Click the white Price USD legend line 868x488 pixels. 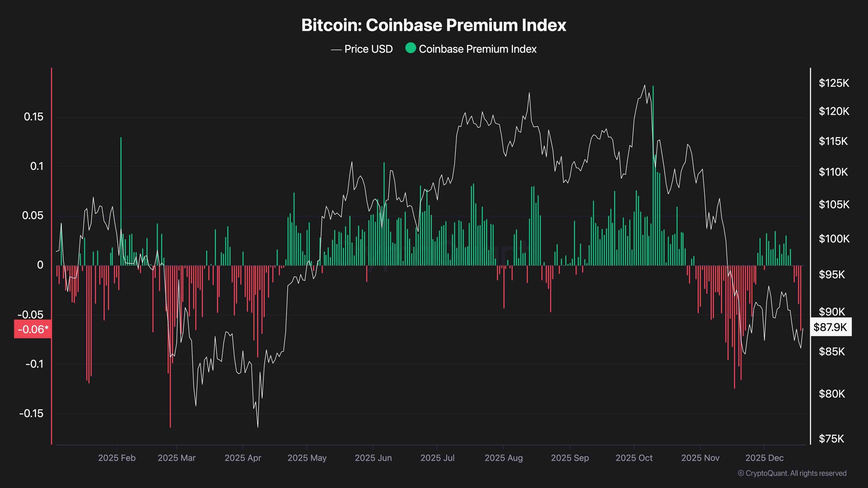click(336, 49)
